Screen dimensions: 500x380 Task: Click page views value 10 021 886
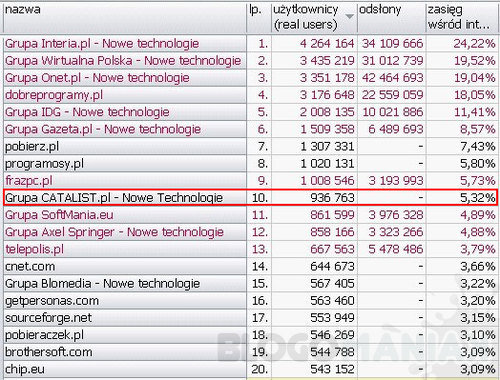[392, 112]
